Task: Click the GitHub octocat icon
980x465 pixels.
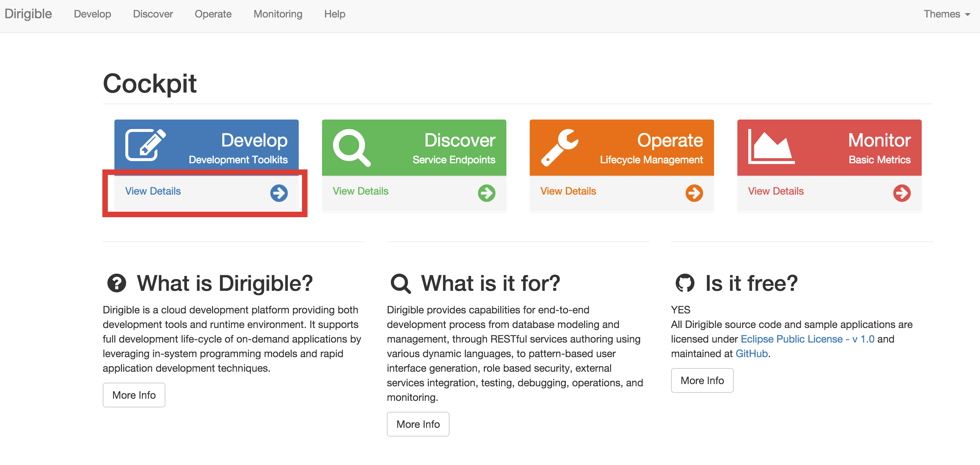Action: coord(685,283)
